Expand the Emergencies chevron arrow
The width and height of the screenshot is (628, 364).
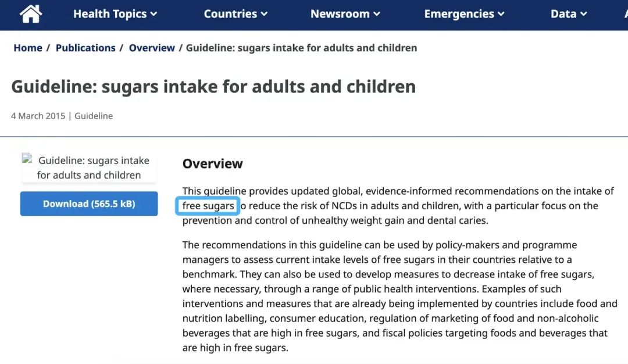pyautogui.click(x=501, y=14)
